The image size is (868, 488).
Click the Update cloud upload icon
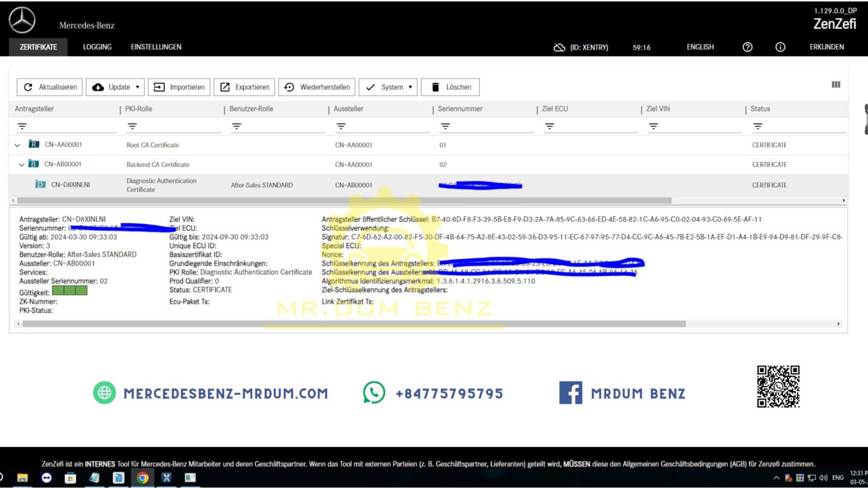98,86
